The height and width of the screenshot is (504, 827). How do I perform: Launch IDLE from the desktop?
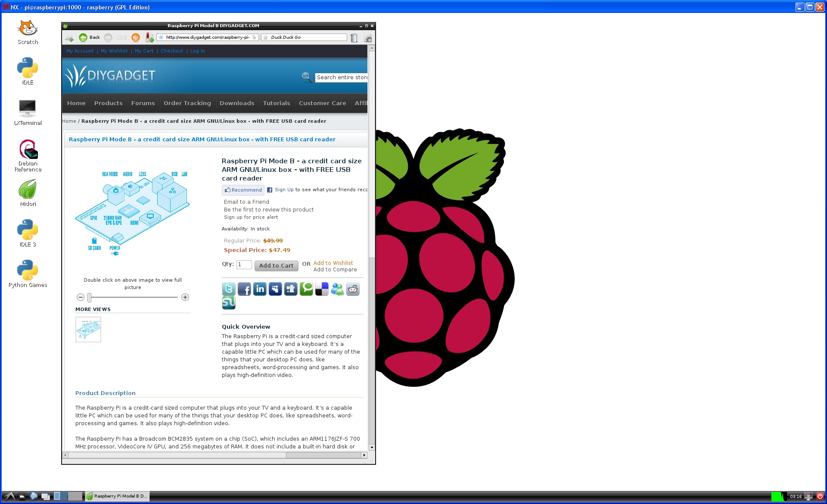28,72
